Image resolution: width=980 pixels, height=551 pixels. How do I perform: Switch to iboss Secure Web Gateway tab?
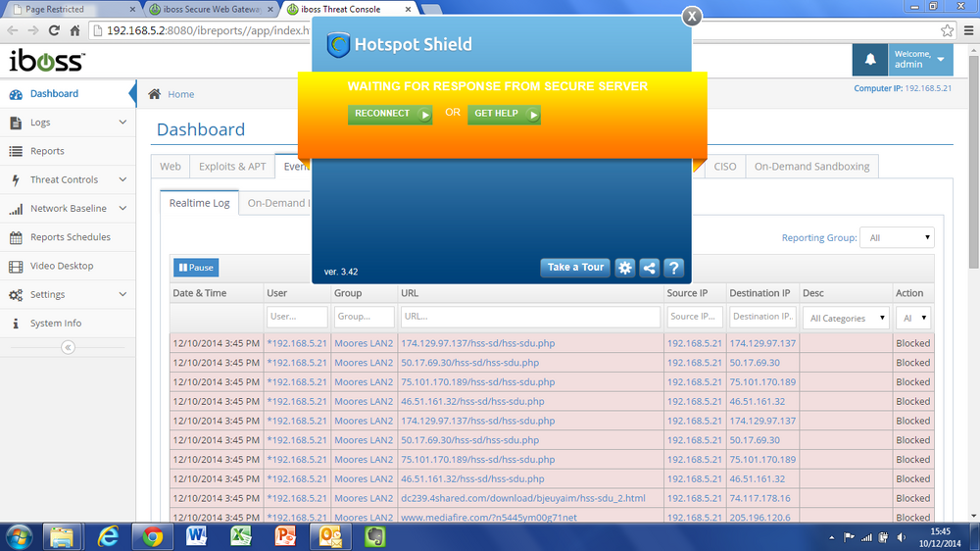pyautogui.click(x=213, y=9)
